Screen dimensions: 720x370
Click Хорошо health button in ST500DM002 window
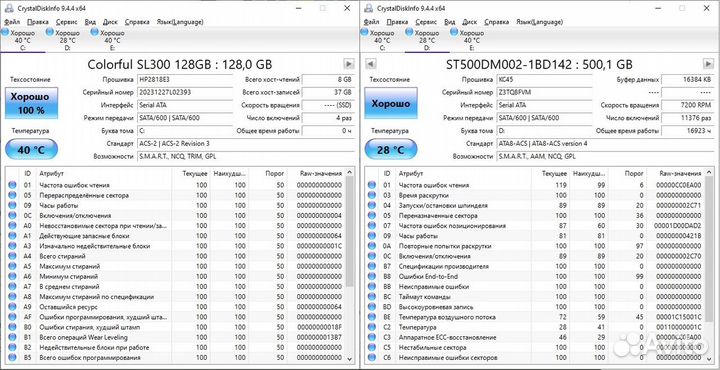click(x=391, y=104)
